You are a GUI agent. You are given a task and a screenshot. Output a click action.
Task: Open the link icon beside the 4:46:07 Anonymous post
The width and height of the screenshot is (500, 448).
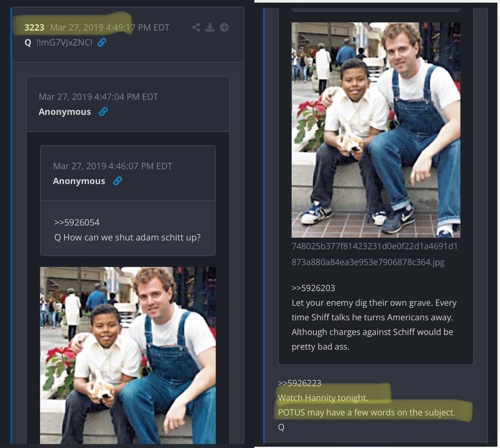pyautogui.click(x=117, y=181)
